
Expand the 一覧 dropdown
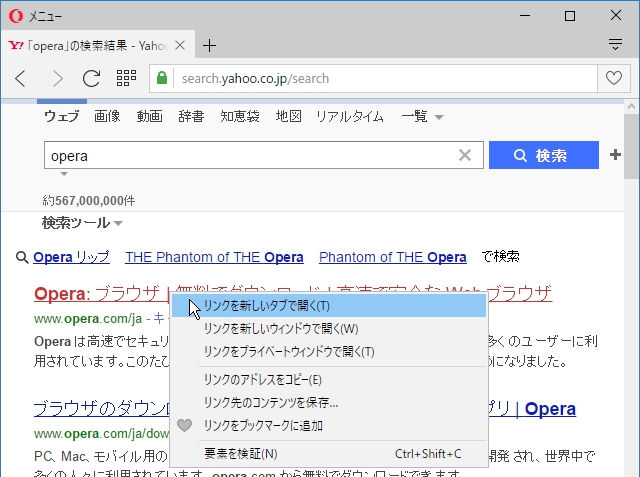[x=422, y=117]
